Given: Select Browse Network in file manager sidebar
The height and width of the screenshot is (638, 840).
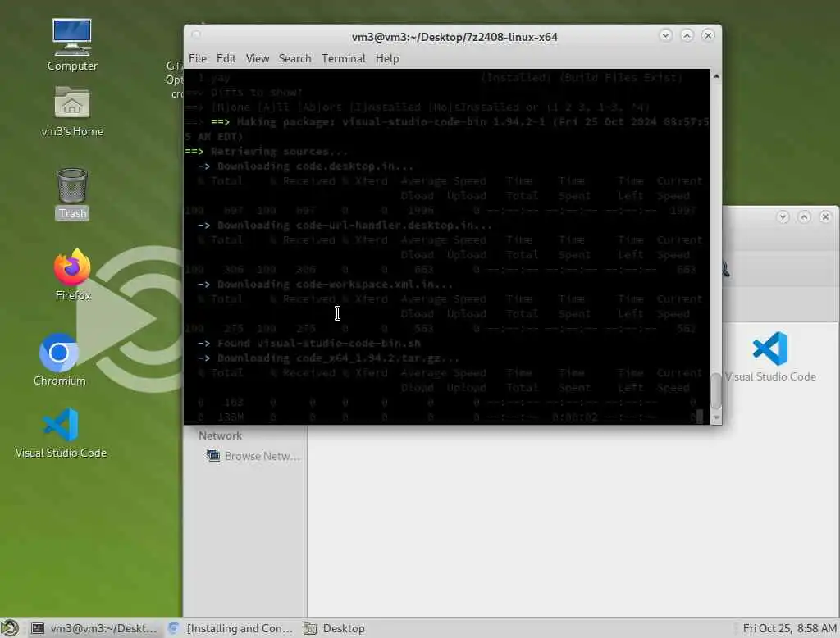Looking at the screenshot, I should coord(253,456).
